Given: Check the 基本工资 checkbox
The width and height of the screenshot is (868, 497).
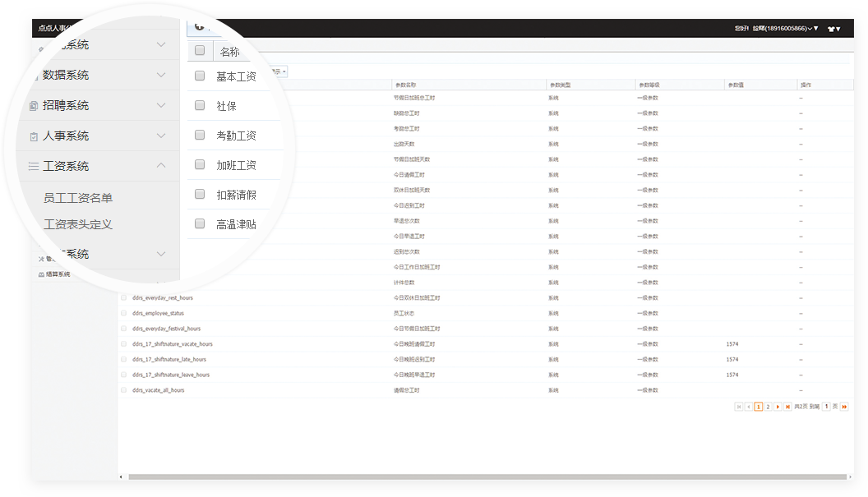Looking at the screenshot, I should [200, 76].
